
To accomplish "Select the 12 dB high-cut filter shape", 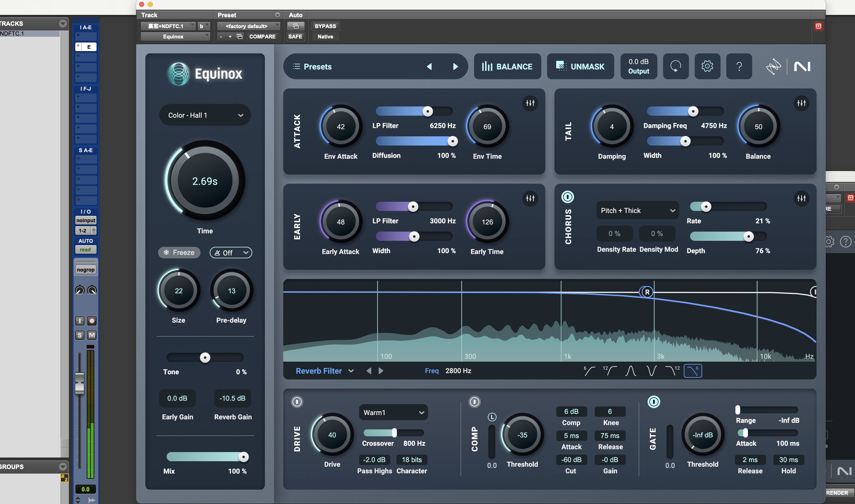I will click(672, 371).
